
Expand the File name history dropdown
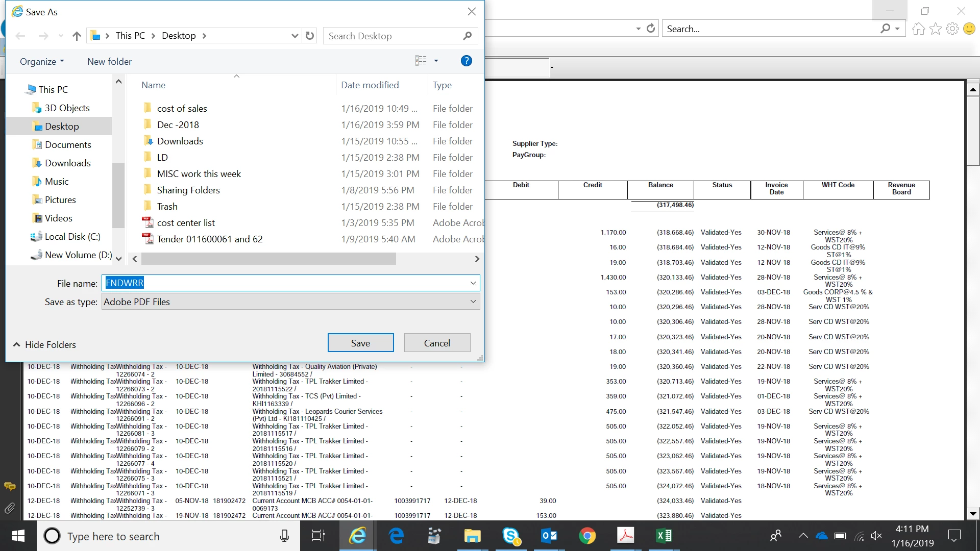(x=473, y=283)
